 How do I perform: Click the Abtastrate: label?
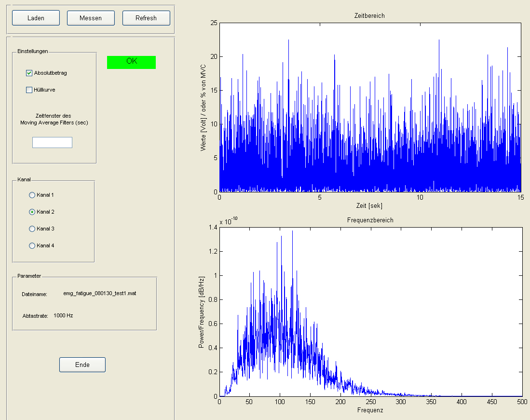35,316
